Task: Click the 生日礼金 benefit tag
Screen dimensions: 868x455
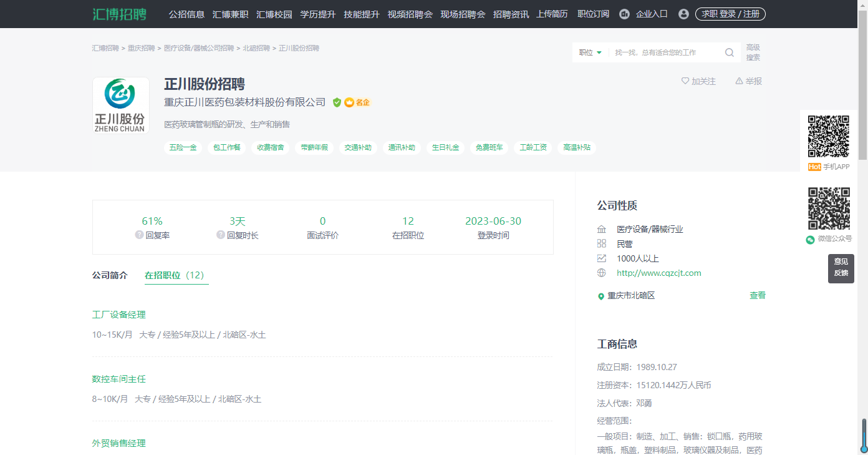Action: click(x=445, y=148)
